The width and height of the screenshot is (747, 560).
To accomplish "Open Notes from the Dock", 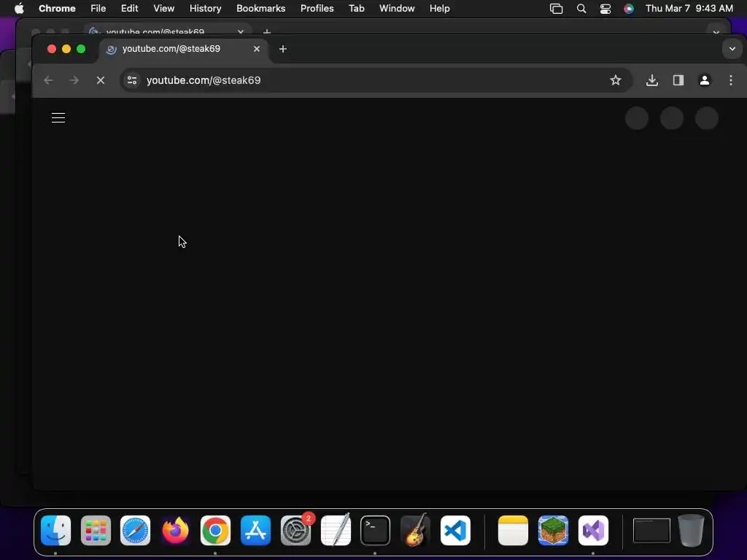I will 513,531.
